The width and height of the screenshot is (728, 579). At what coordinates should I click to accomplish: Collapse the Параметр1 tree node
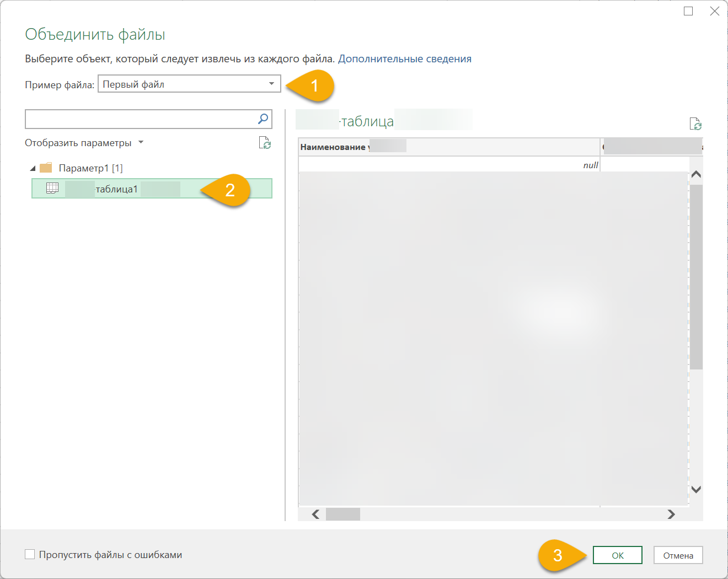click(33, 168)
